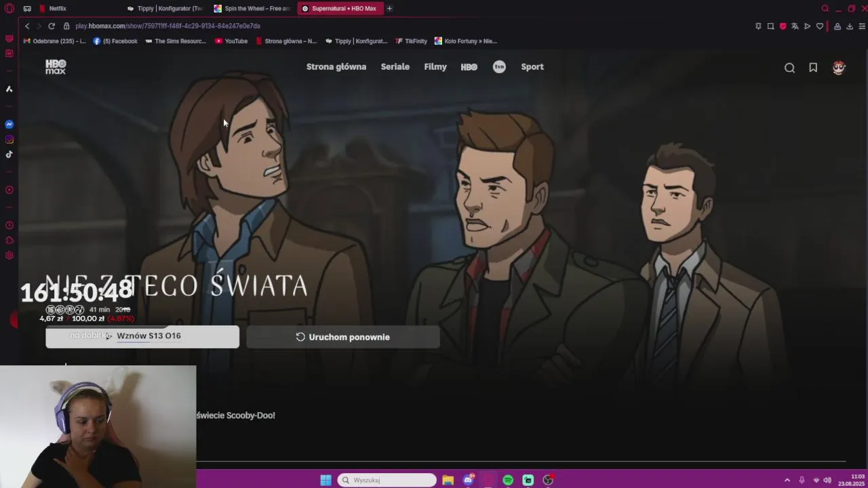Viewport: 868px width, 488px height.
Task: Select the TVN round channel icon
Action: [x=499, y=66]
